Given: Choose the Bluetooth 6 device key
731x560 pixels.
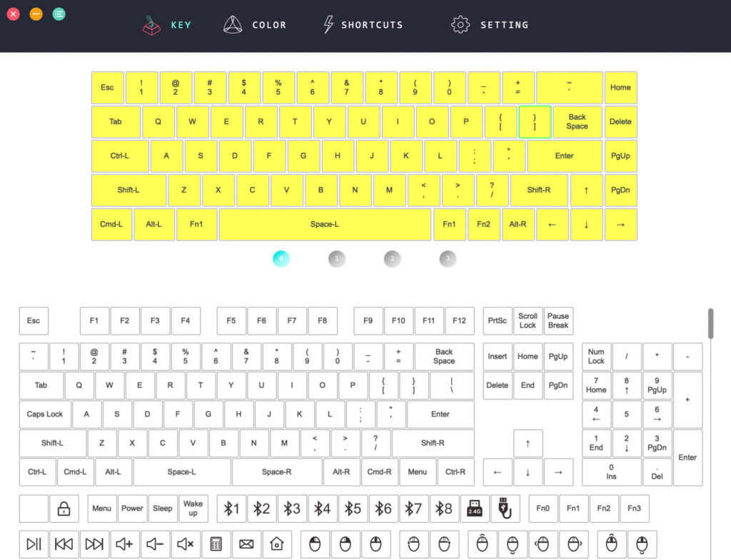Looking at the screenshot, I should pyautogui.click(x=383, y=509).
